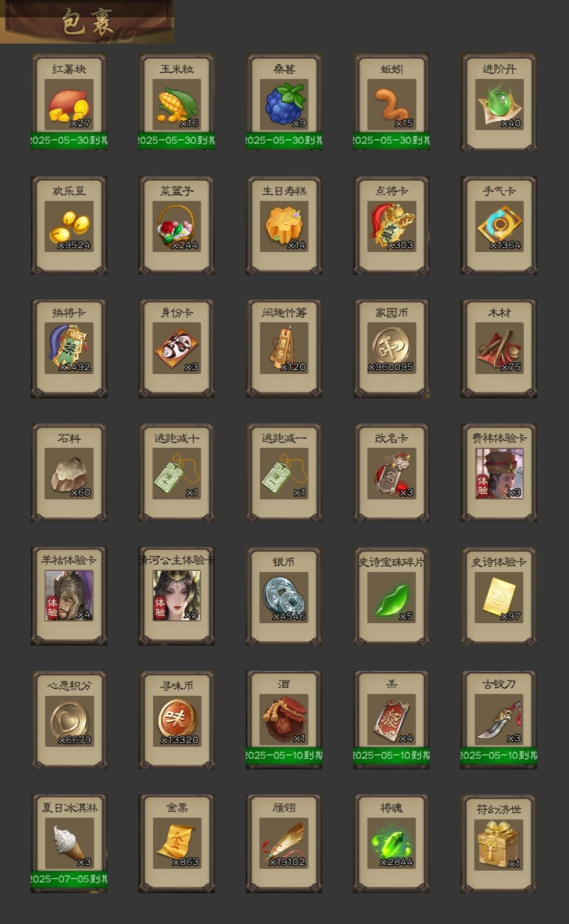The height and width of the screenshot is (924, 569).
Task: Choose the 身份卡 mask card item
Action: 177,348
